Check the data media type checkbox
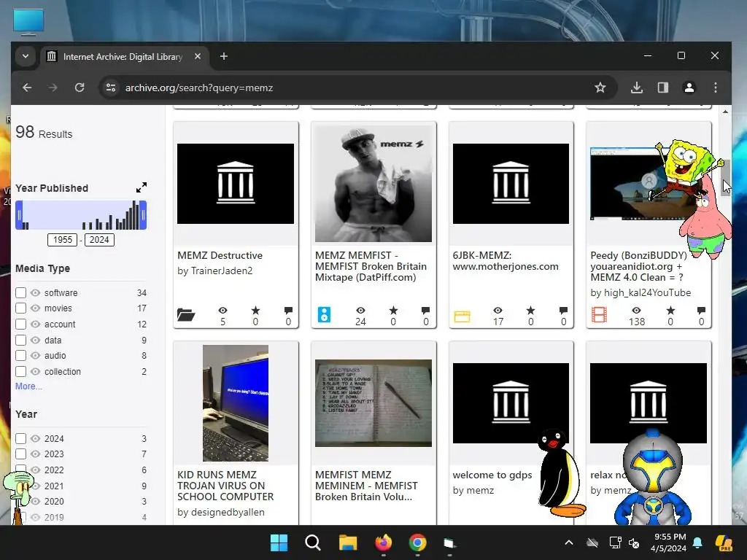Image resolution: width=747 pixels, height=560 pixels. pos(20,340)
